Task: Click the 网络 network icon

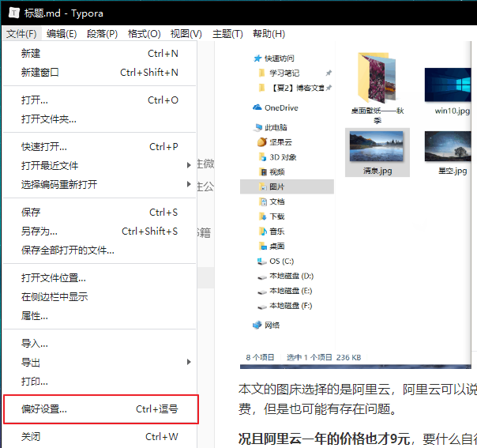Action: [257, 325]
